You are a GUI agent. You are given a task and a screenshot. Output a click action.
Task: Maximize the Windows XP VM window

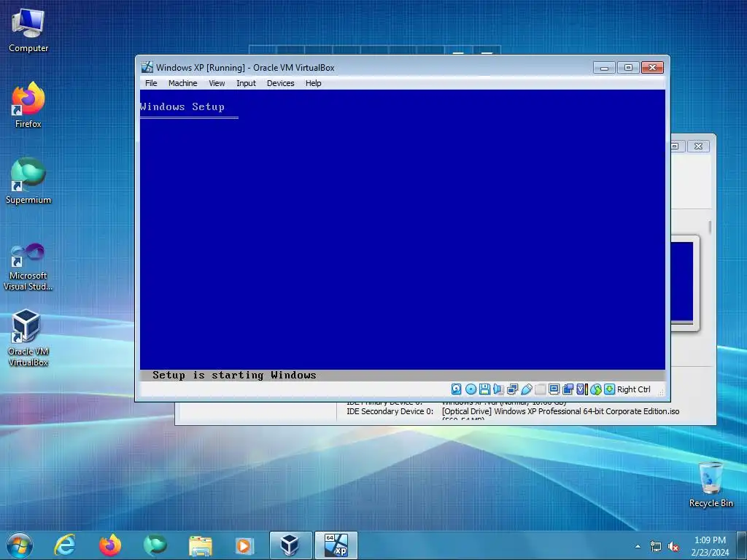click(628, 68)
